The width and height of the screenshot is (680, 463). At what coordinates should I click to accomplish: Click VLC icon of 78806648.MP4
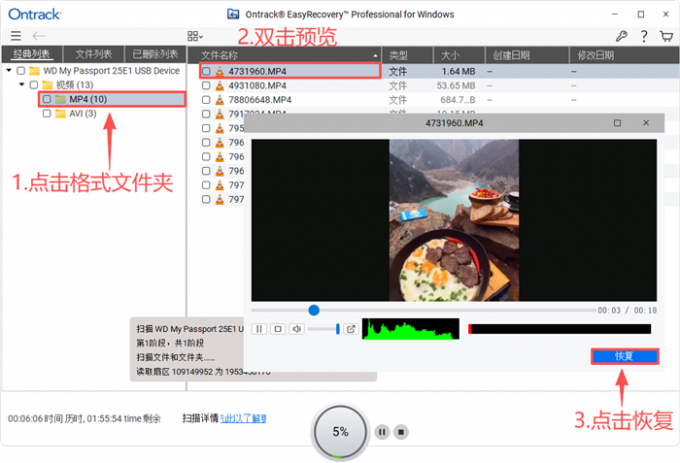coord(220,100)
